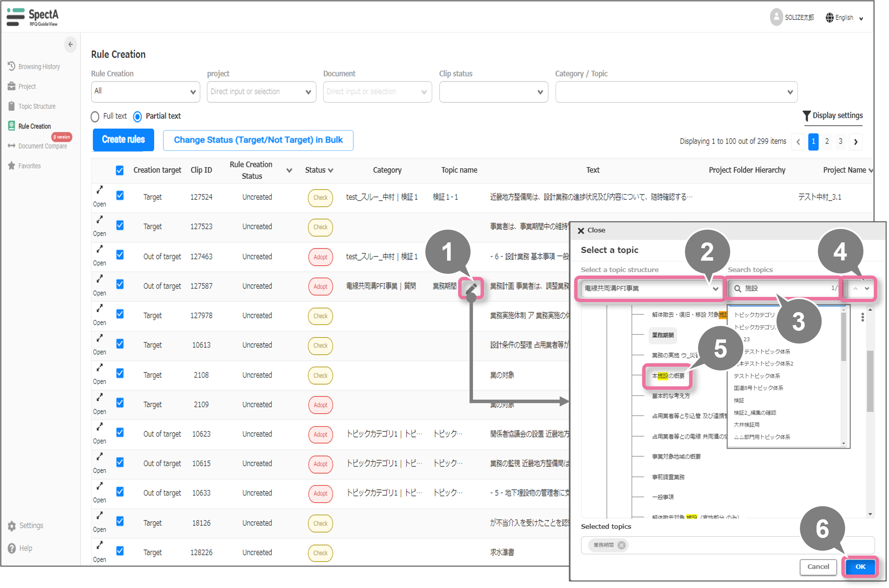Image resolution: width=889 pixels, height=588 pixels.
Task: Select the Full text radio button
Action: pyautogui.click(x=95, y=117)
